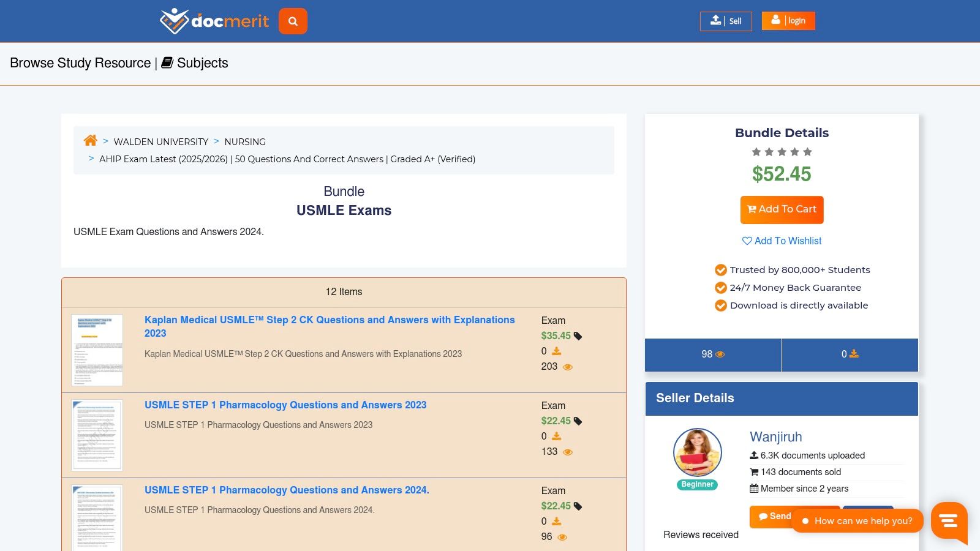Open NURSING breadcrumb link
980x551 pixels.
pyautogui.click(x=245, y=141)
